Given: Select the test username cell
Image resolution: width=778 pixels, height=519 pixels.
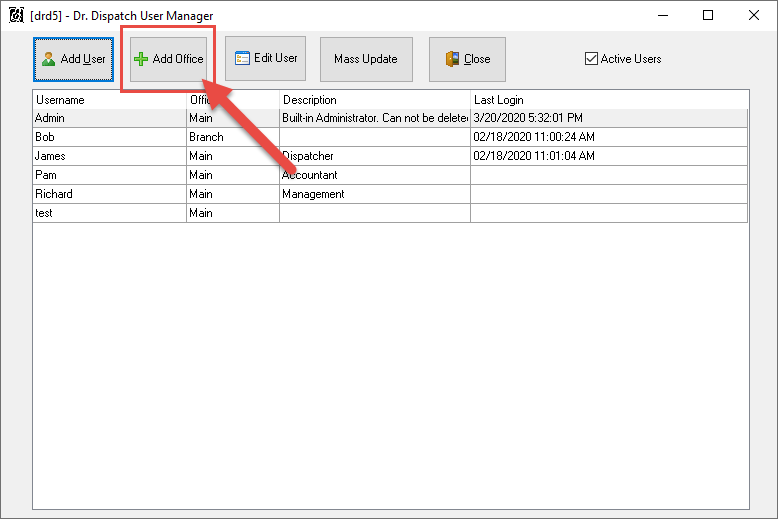Looking at the screenshot, I should [x=109, y=213].
